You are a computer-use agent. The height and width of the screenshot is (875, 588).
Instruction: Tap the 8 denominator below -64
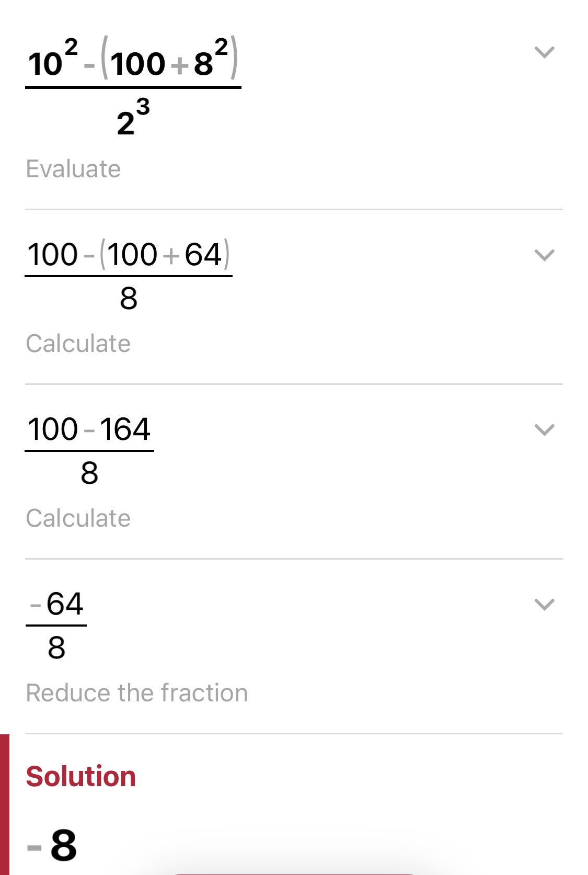(56, 648)
